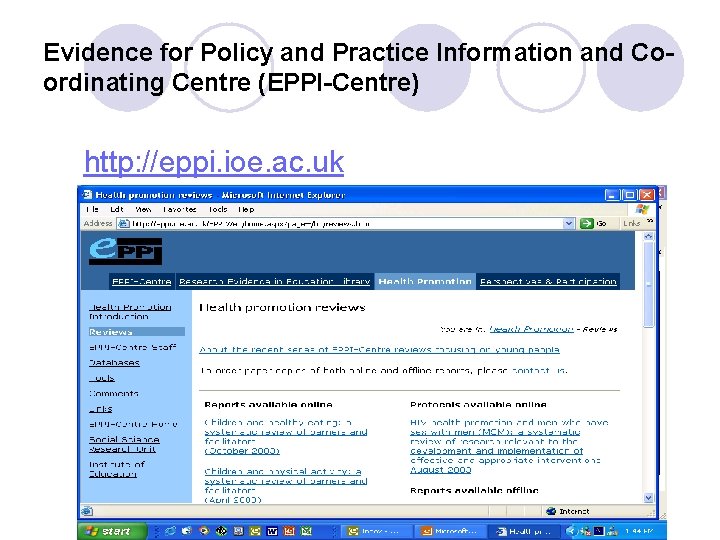Open the Favorites menu
Viewport: 720px width, 540px height.
pos(180,209)
